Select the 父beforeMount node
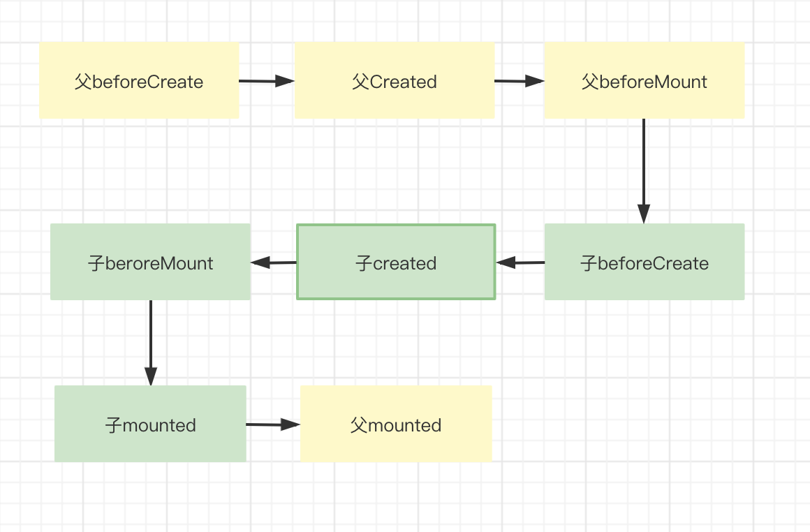The width and height of the screenshot is (810, 532). coord(645,80)
